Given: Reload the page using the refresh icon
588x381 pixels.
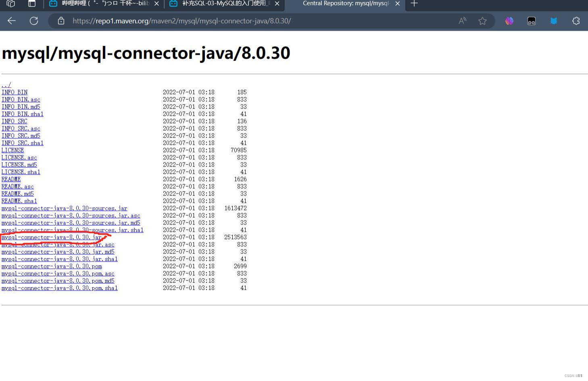Looking at the screenshot, I should [x=34, y=21].
